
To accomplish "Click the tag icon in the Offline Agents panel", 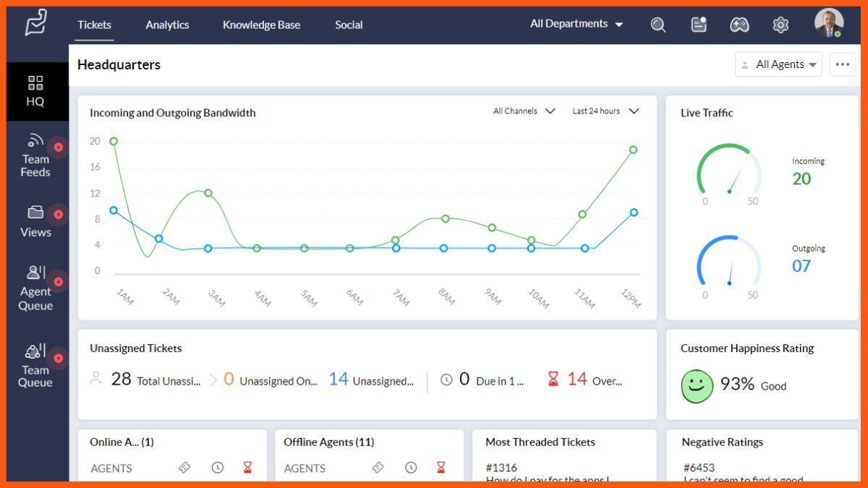I will pyautogui.click(x=378, y=468).
